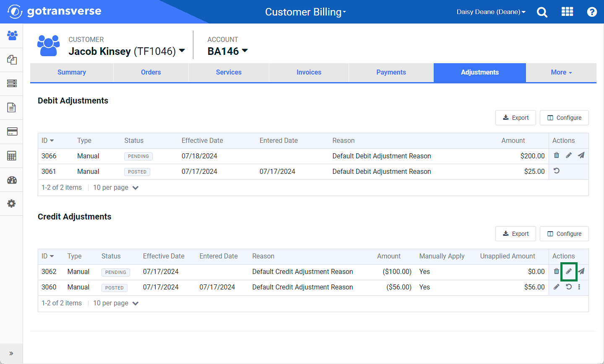Configure debit adjustments columns
604x364 pixels.
(564, 118)
